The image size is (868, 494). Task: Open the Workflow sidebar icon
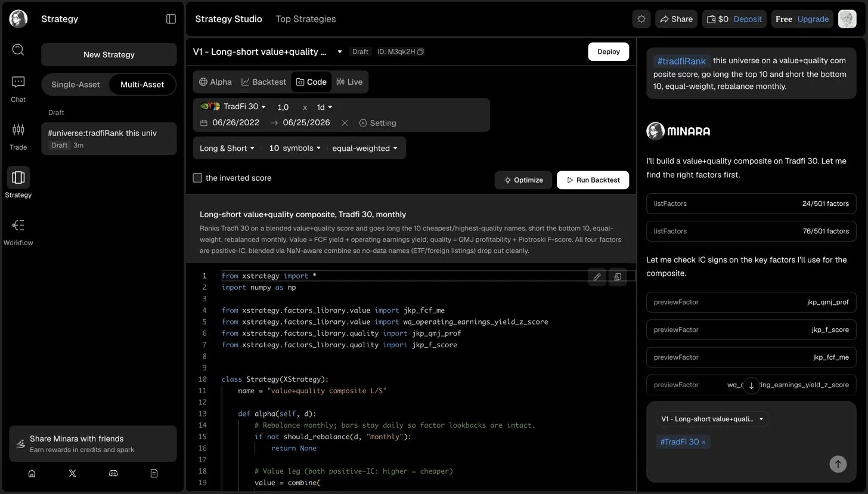click(x=18, y=225)
